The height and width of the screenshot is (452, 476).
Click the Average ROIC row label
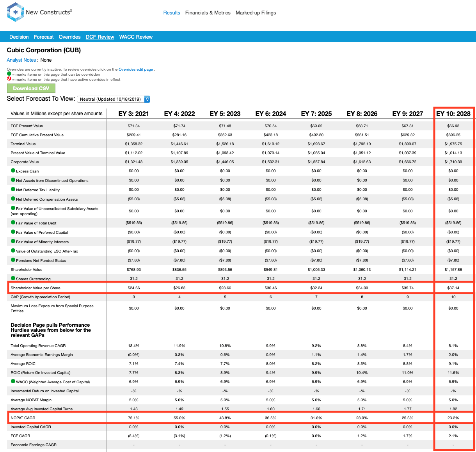[23, 363]
